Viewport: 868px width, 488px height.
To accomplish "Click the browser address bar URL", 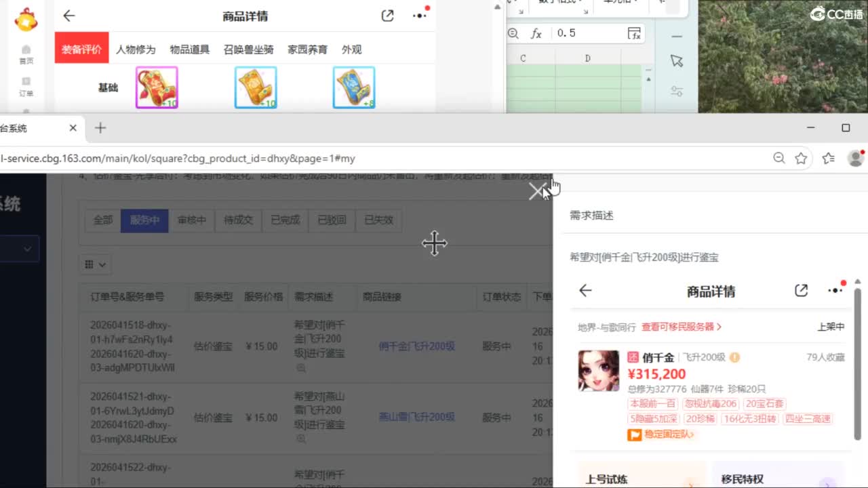I will point(178,159).
